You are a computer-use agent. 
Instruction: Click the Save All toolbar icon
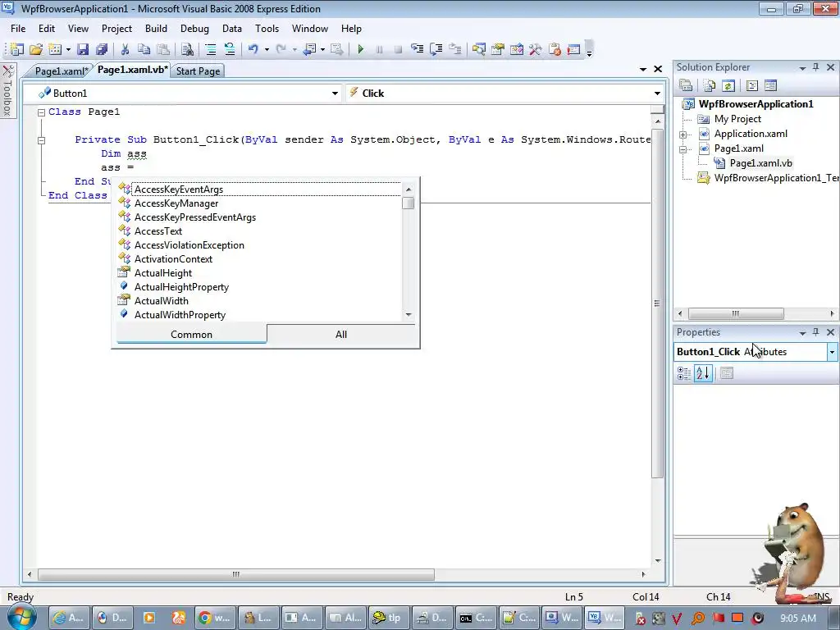tap(101, 49)
